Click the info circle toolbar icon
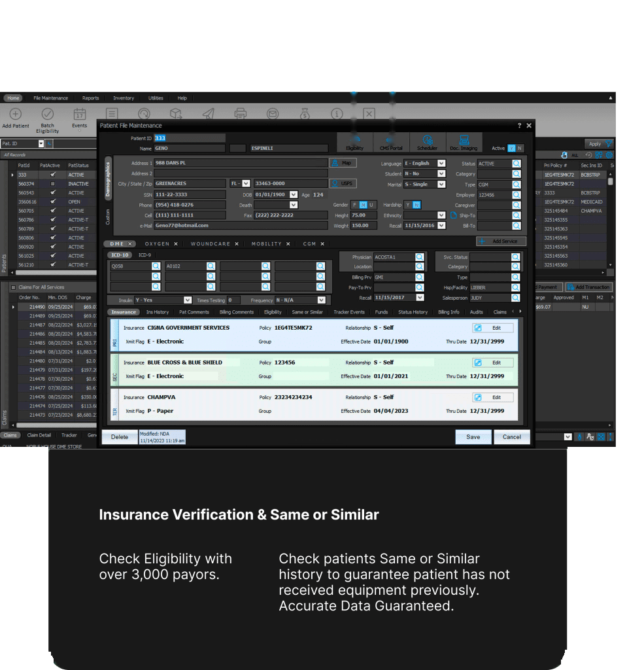 click(337, 113)
